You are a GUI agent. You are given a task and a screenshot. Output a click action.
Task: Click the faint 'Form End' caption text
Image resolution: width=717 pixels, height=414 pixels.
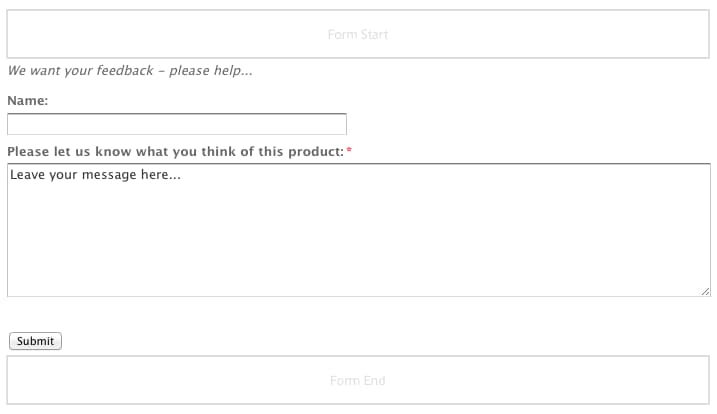click(x=358, y=381)
